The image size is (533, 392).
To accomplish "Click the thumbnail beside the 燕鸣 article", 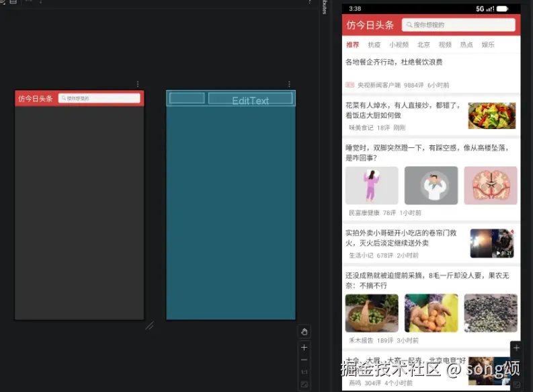I will (x=489, y=370).
